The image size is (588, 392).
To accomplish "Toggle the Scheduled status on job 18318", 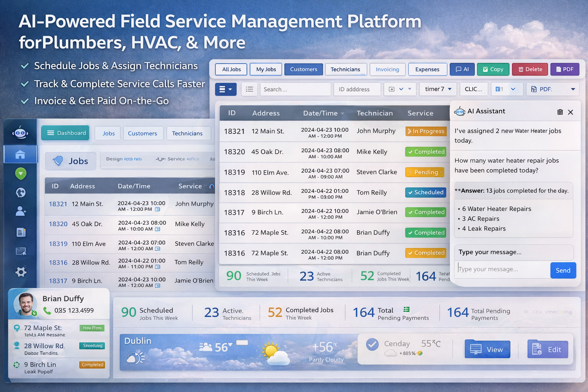I will (426, 192).
